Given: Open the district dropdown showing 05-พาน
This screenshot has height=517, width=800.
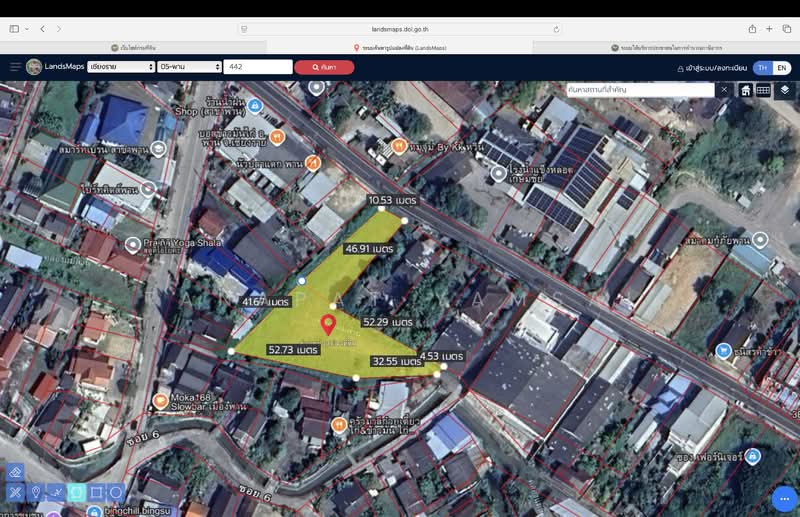Looking at the screenshot, I should (189, 67).
